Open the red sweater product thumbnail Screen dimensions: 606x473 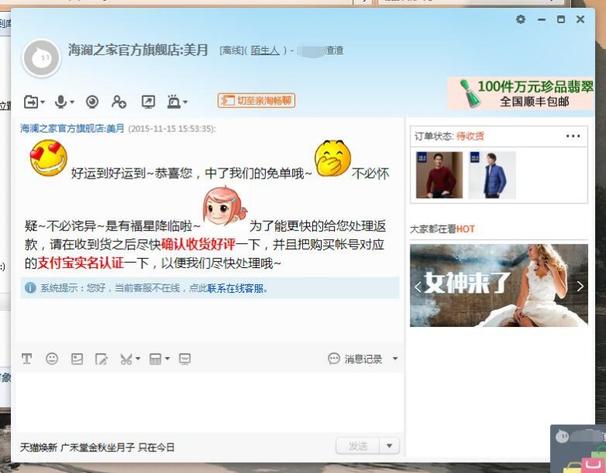439,175
